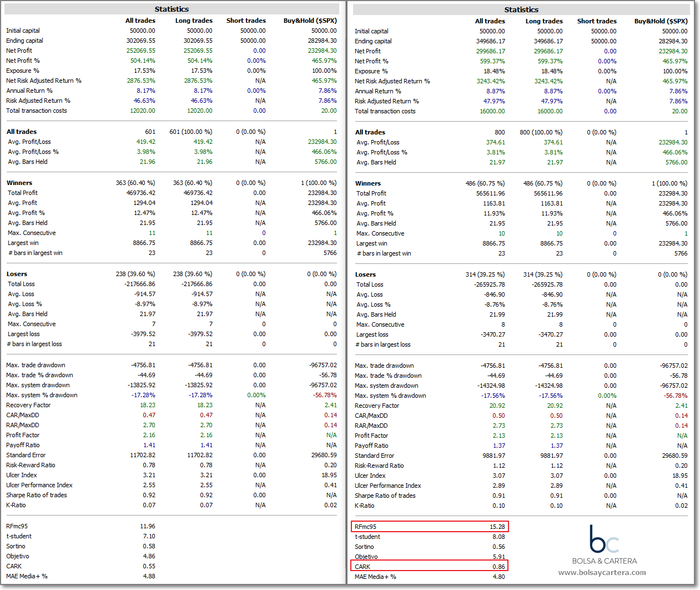Select the Objetivo value 4.86
The image size is (700, 590).
[x=149, y=556]
